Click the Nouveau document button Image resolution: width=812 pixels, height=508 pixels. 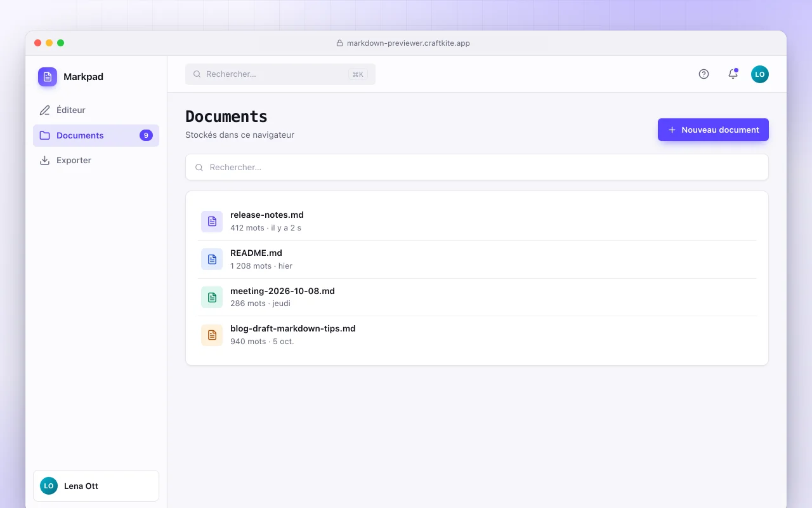click(713, 130)
